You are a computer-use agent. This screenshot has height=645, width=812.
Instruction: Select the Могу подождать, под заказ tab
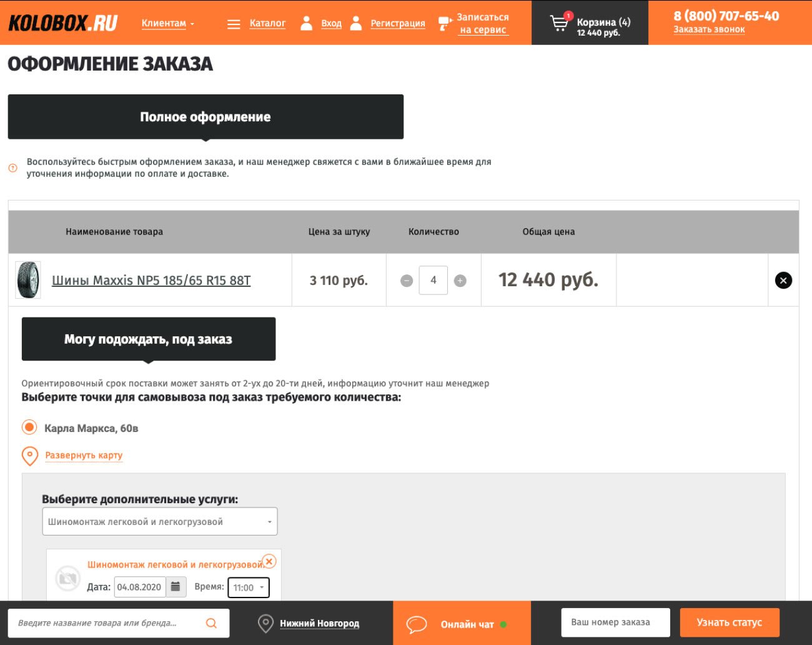pos(148,339)
